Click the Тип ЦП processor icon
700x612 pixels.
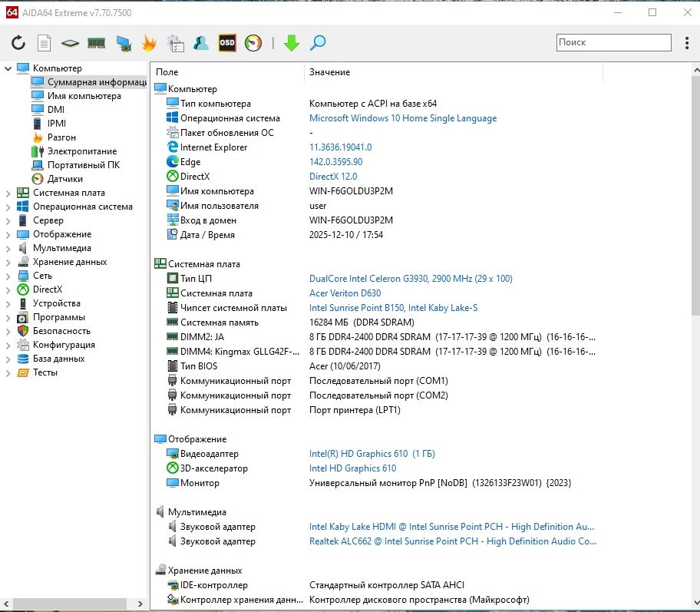173,278
